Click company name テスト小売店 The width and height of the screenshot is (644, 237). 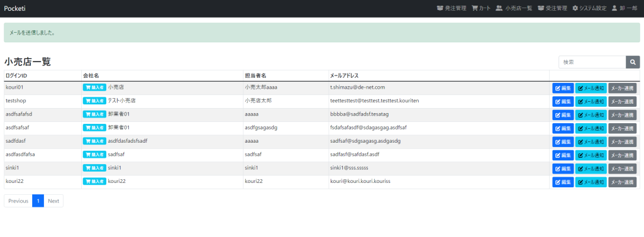(x=122, y=101)
